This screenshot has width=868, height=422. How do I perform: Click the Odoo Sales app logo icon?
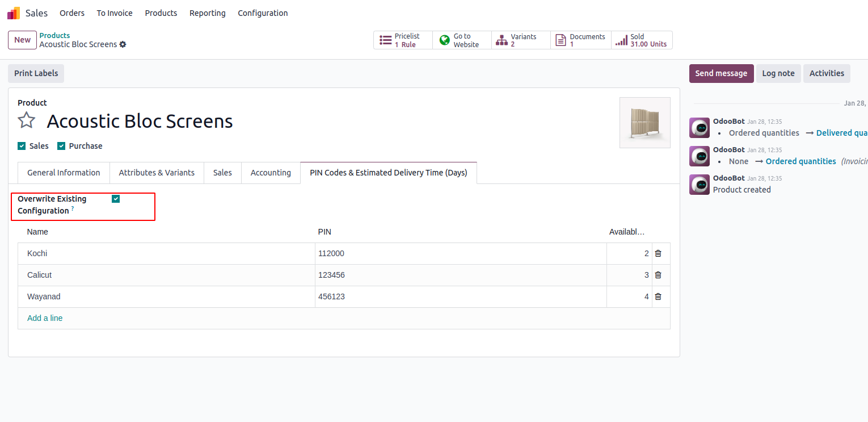pos(14,13)
